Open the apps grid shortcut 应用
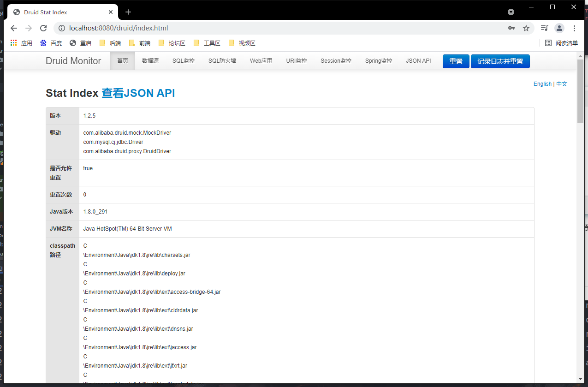 pos(21,43)
